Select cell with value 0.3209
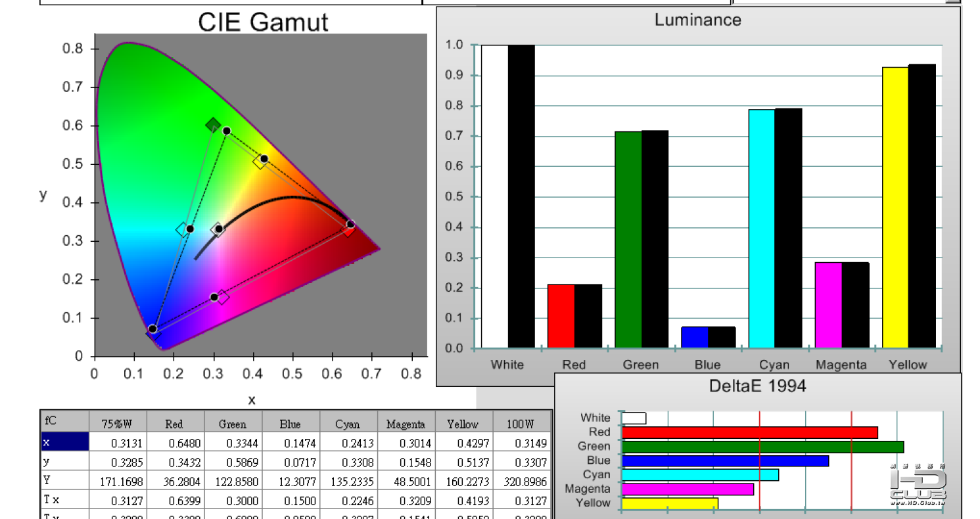This screenshot has height=519, width=980. [x=407, y=499]
